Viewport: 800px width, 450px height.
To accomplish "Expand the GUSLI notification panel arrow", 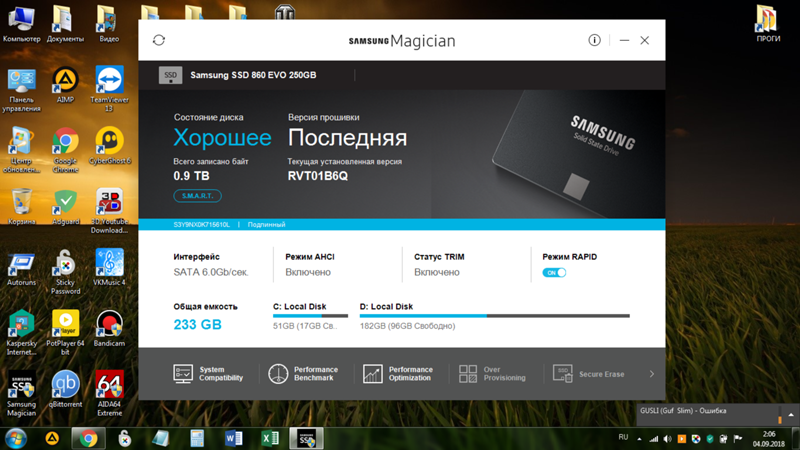I will click(x=791, y=415).
